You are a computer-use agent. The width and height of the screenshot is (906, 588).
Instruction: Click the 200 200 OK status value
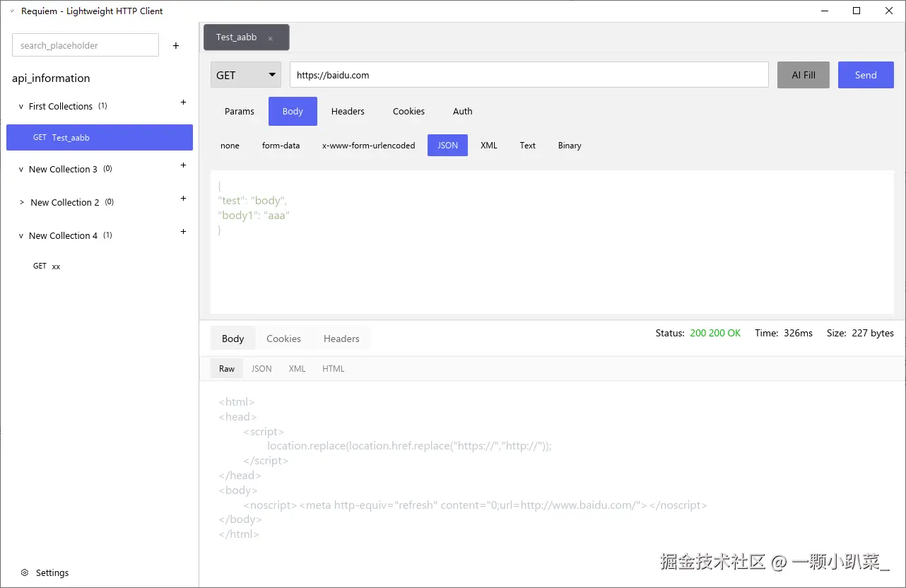[x=715, y=333]
